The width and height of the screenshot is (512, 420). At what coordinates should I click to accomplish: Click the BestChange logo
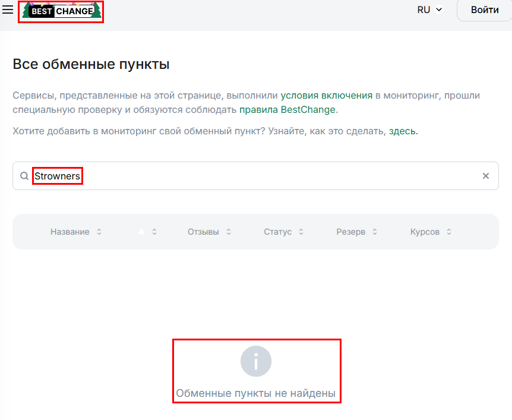[x=61, y=10]
